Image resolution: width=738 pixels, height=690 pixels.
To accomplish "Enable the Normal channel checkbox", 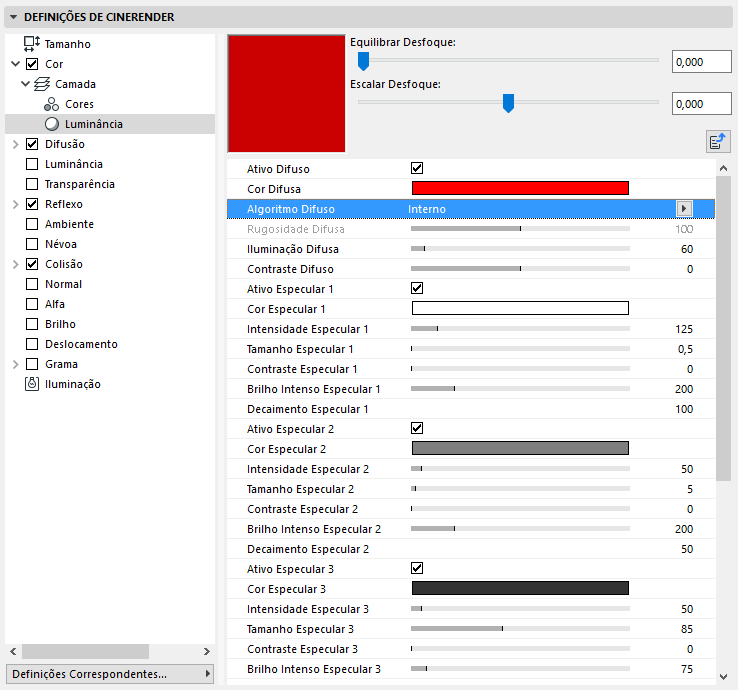I will (32, 284).
